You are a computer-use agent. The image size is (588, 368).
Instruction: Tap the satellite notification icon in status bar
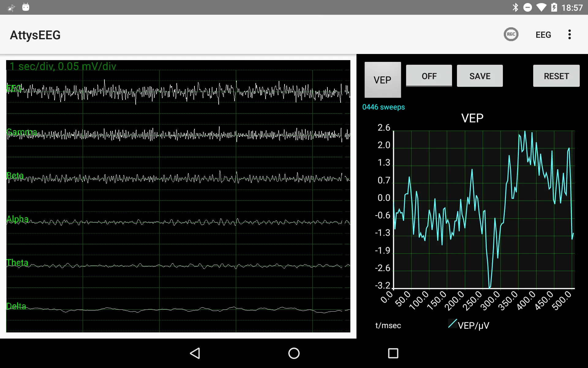[11, 7]
